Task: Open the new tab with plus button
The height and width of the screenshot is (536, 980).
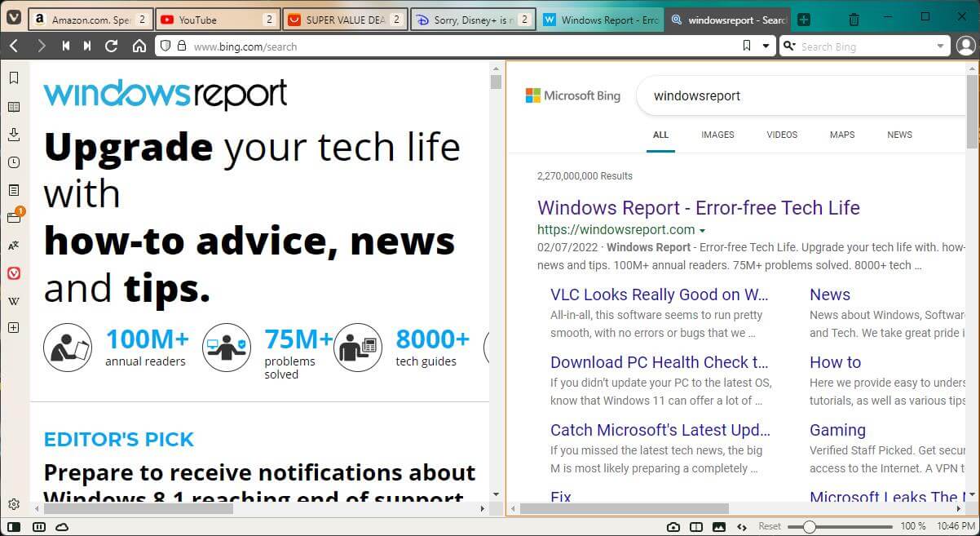Action: point(804,20)
